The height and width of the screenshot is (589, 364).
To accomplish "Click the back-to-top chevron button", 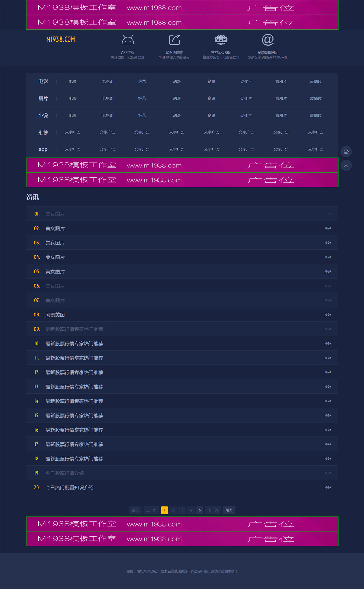I will [x=346, y=165].
